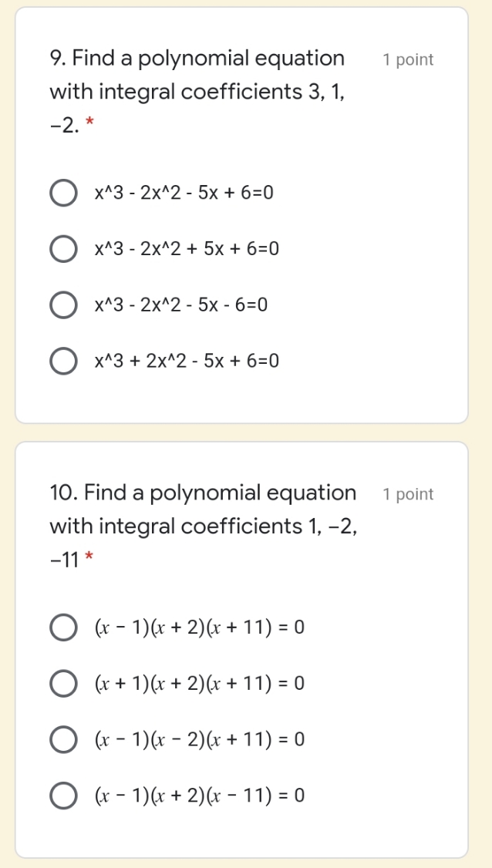Image resolution: width=492 pixels, height=868 pixels.
Task: Click the red required asterisk on question 10
Action: (x=88, y=555)
